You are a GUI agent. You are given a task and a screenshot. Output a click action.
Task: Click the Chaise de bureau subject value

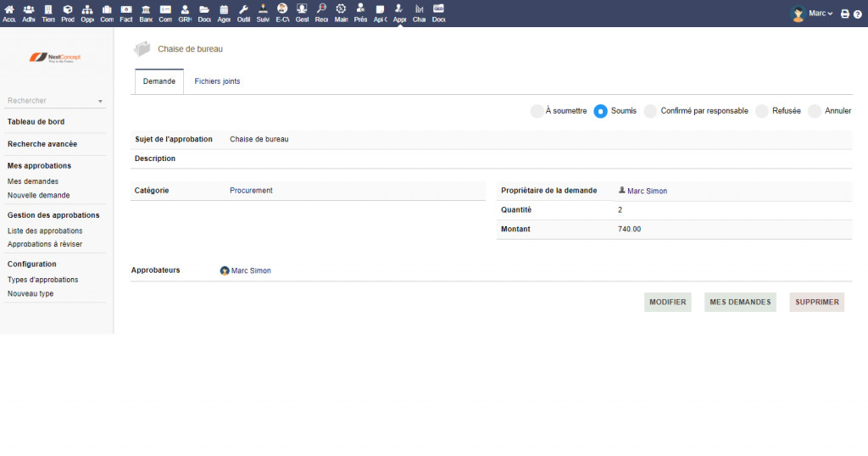259,140
